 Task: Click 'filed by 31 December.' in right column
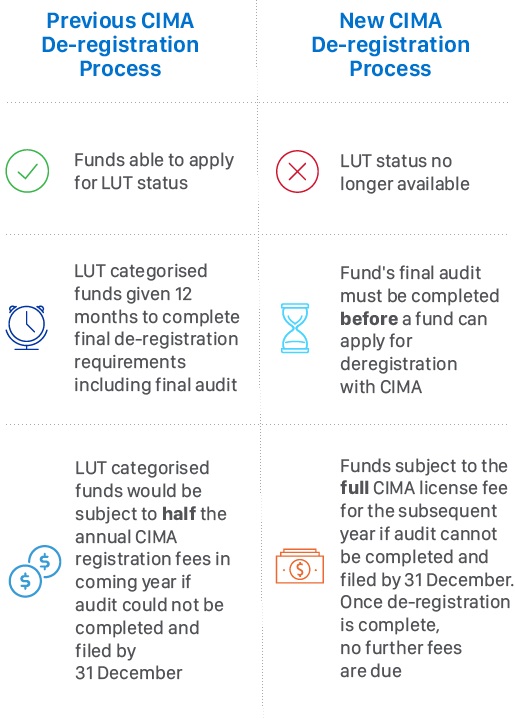point(427,580)
